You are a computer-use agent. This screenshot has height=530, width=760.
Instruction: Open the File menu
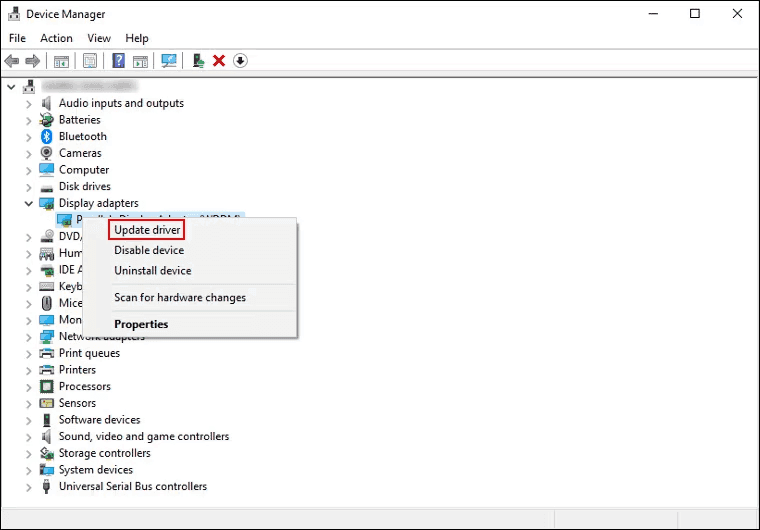coord(17,38)
